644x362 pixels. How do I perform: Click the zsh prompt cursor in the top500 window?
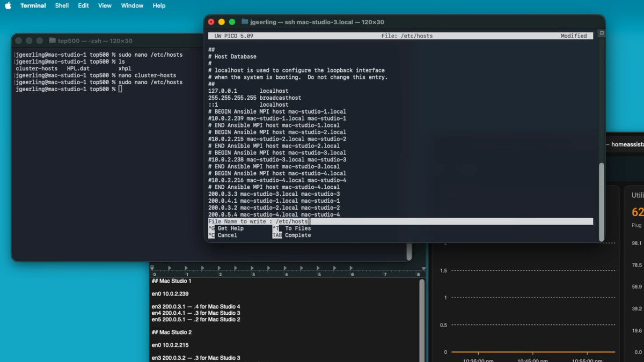pos(120,89)
